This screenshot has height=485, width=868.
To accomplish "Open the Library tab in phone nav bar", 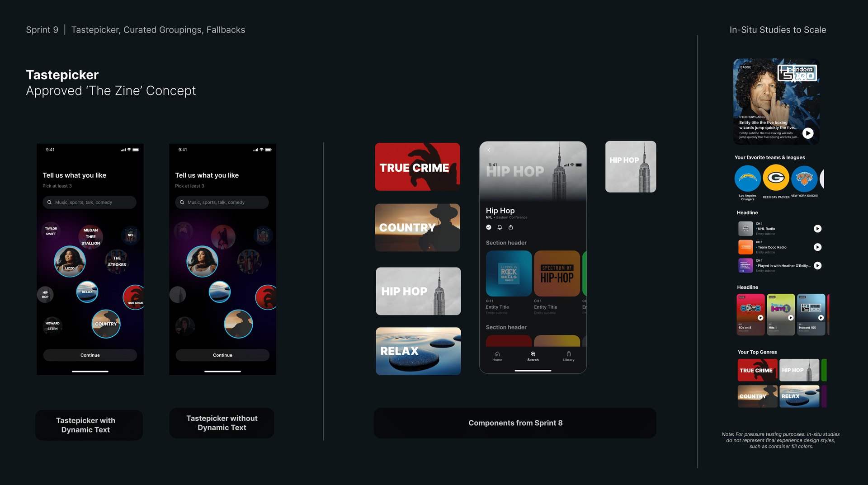I will pos(569,356).
